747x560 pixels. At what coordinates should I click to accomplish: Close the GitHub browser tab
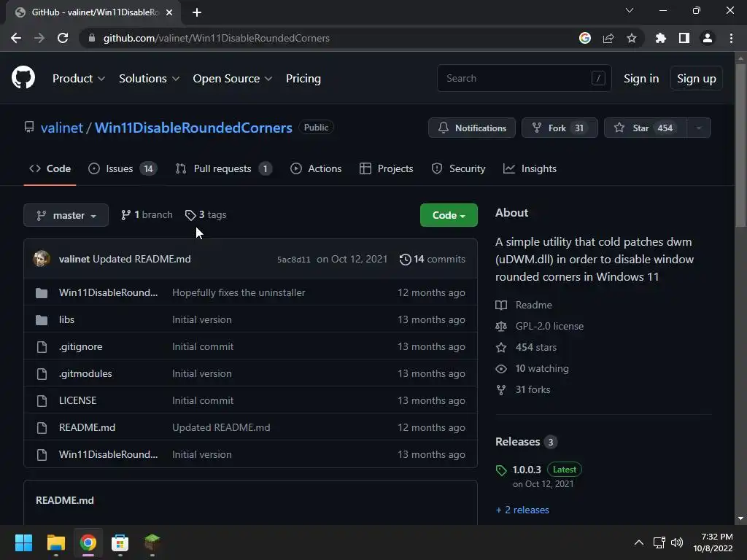(169, 12)
